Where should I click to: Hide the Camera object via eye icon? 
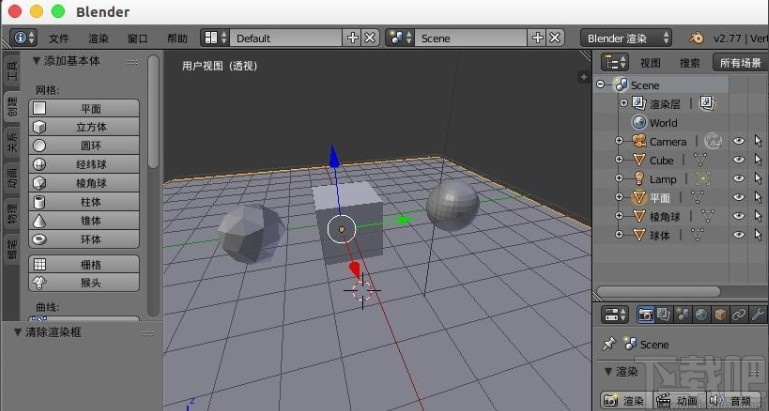(x=738, y=141)
